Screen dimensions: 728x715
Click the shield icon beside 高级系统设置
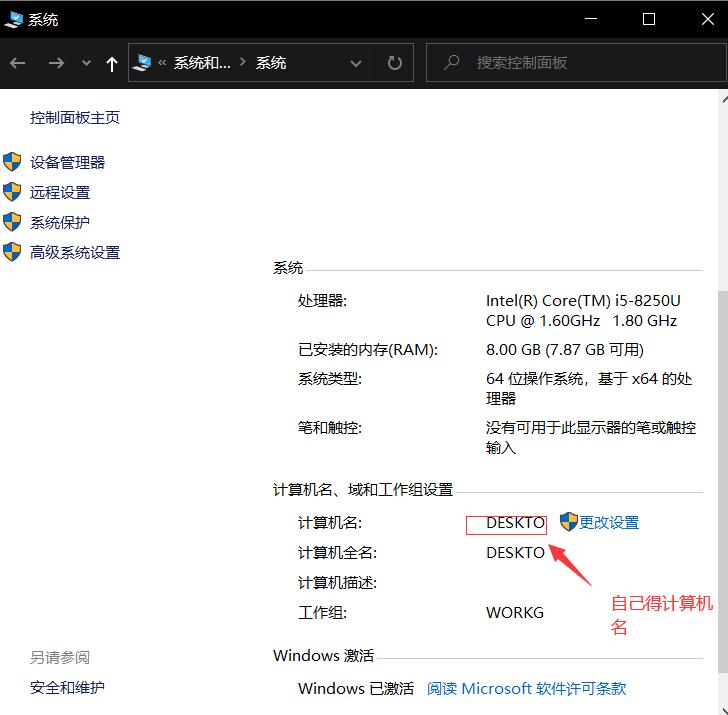[x=12, y=252]
